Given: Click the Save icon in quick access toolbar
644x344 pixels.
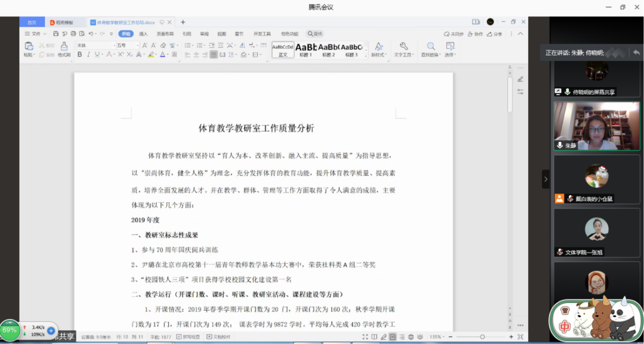Looking at the screenshot, I should (56, 34).
